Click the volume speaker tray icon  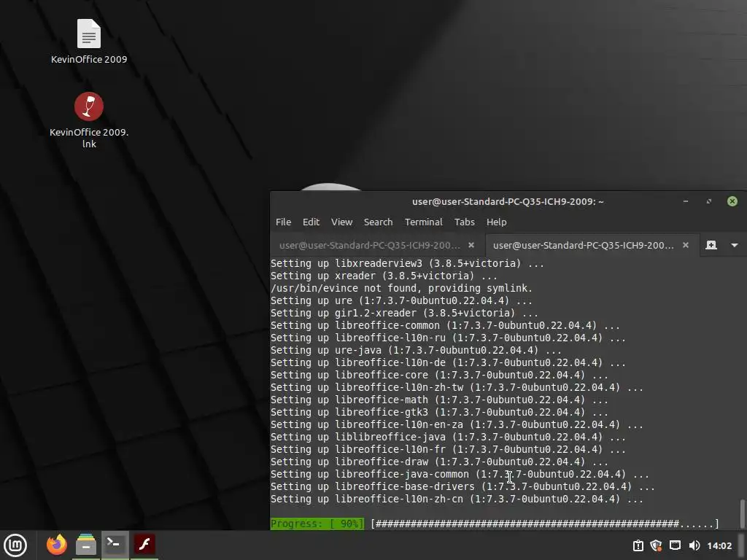694,545
